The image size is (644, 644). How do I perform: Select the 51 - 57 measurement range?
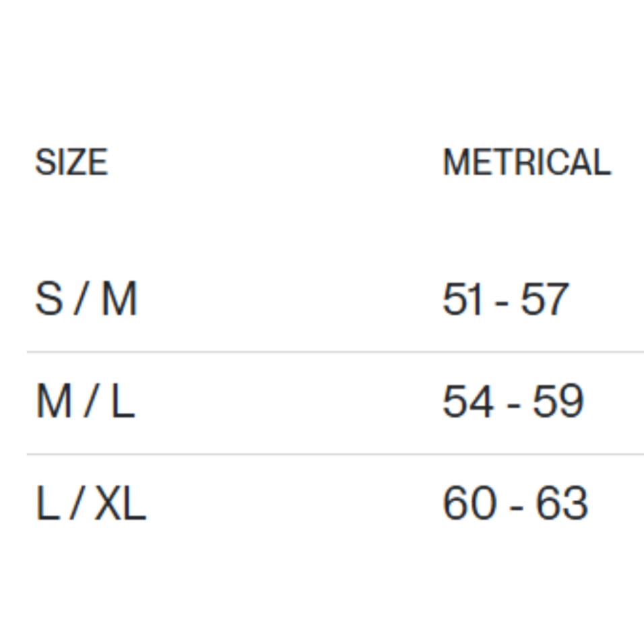[505, 299]
